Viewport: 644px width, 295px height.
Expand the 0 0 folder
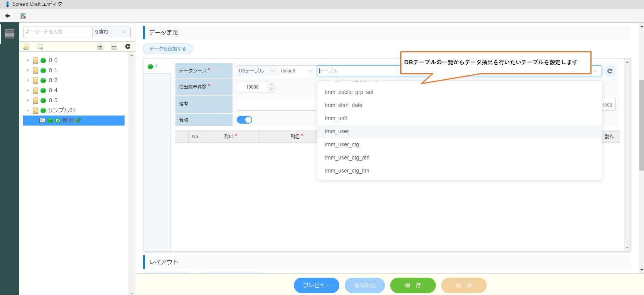[28, 60]
